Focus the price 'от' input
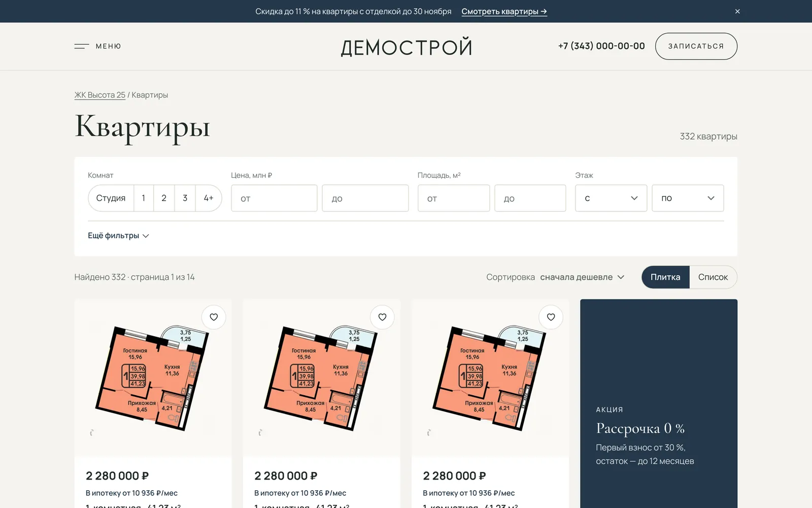812x508 pixels. 274,198
